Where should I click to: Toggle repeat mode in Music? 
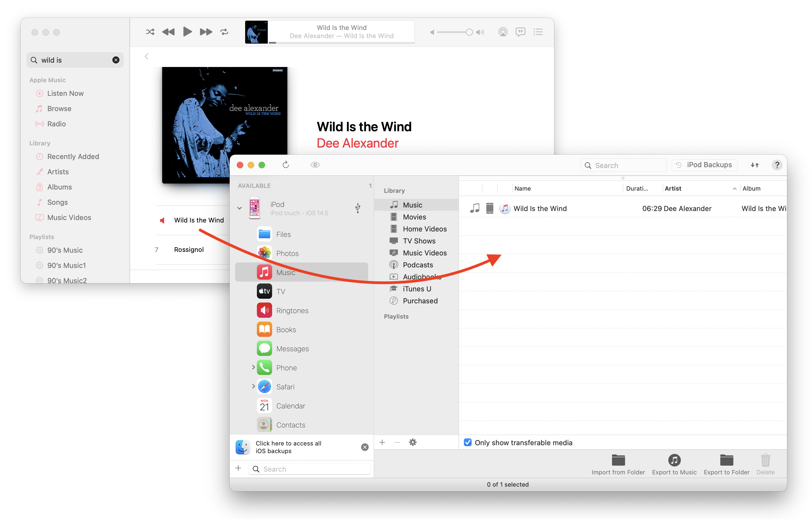point(224,32)
